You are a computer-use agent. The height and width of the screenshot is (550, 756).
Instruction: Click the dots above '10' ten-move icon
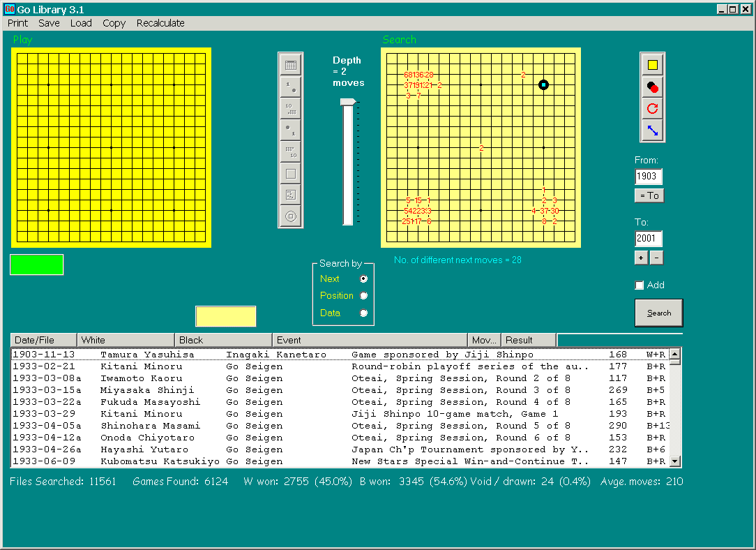click(x=291, y=152)
